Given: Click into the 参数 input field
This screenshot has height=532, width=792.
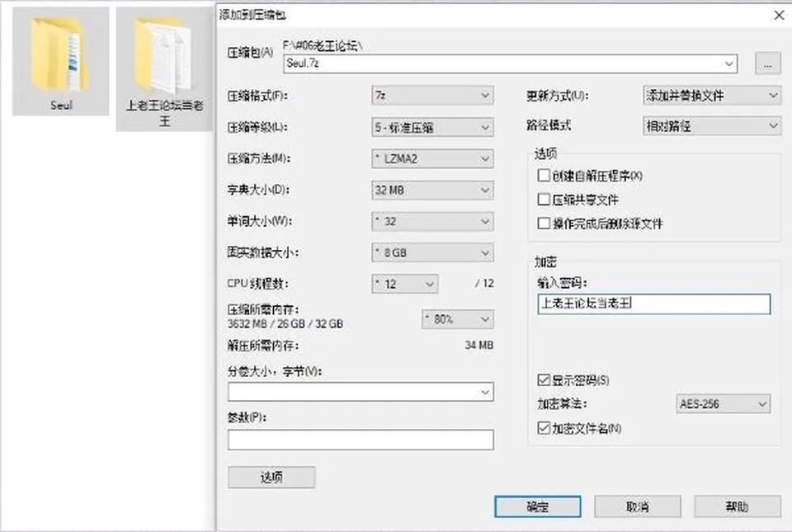Looking at the screenshot, I should click(361, 440).
